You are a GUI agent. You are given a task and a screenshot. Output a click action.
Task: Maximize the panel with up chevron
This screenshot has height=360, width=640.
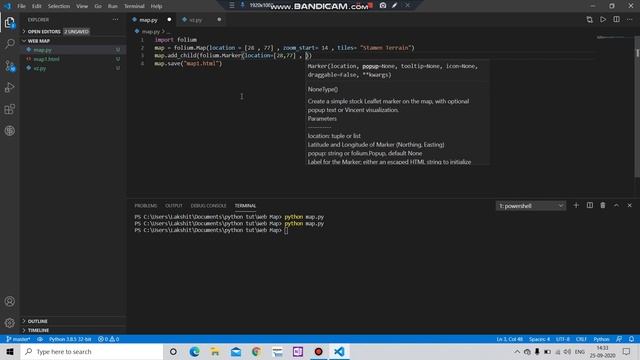click(x=616, y=205)
